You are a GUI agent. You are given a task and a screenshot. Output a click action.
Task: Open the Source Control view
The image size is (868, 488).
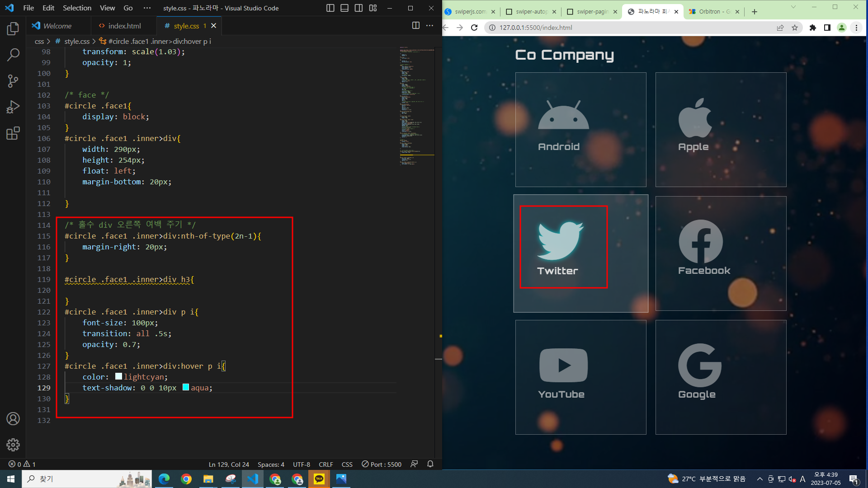(13, 81)
